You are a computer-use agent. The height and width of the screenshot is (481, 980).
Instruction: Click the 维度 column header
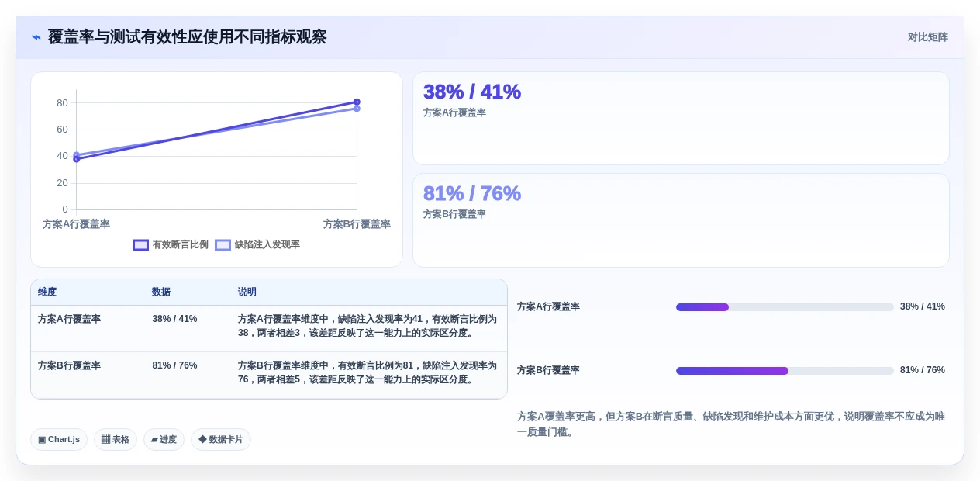[x=47, y=292]
